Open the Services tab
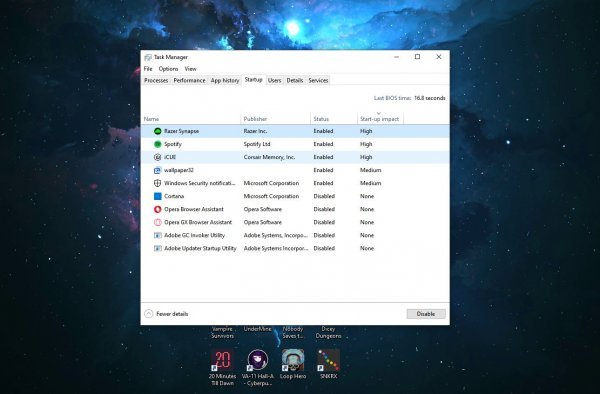Viewport: 600px width, 394px height. pyautogui.click(x=318, y=80)
